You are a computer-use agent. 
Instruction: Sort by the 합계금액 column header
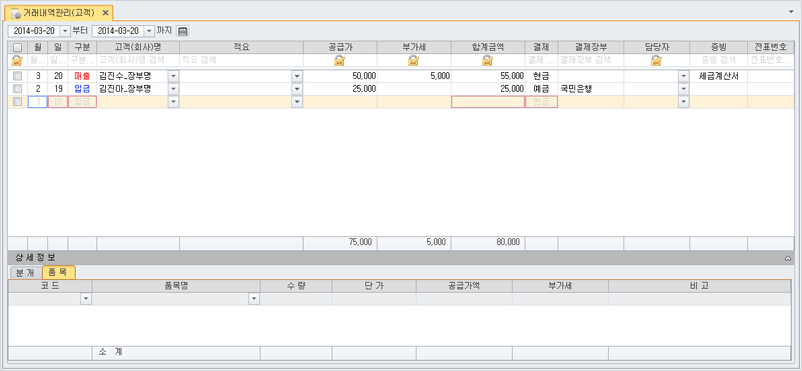488,47
